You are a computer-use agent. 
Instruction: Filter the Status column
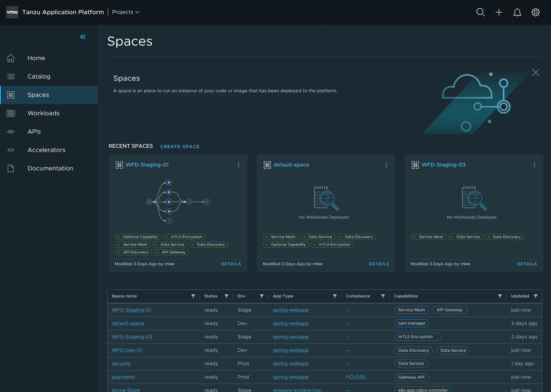click(x=227, y=296)
